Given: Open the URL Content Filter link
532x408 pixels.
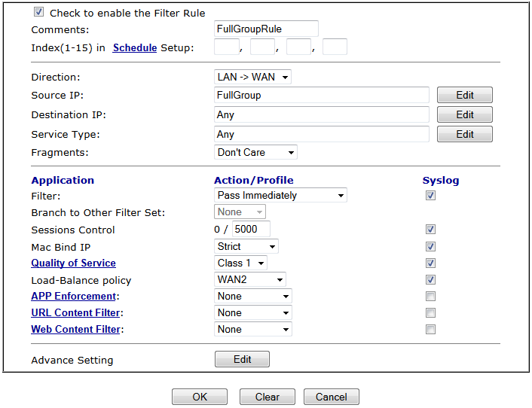Looking at the screenshot, I should pos(75,312).
